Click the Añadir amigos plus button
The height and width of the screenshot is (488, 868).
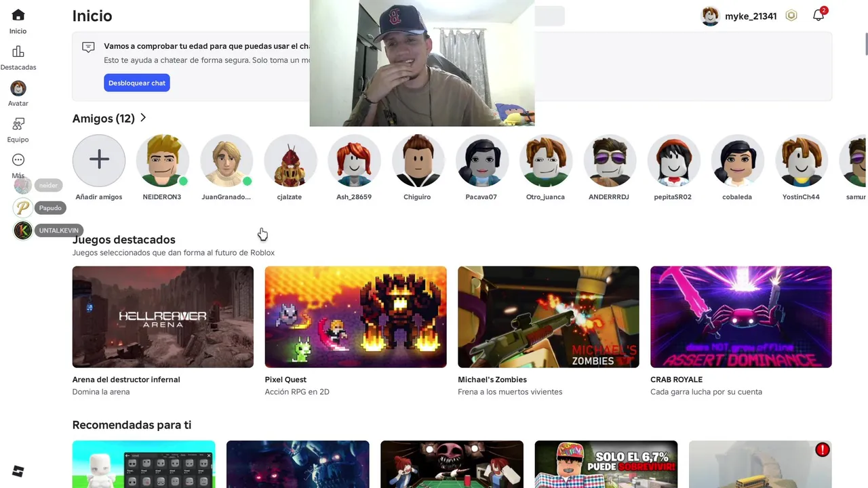(99, 160)
